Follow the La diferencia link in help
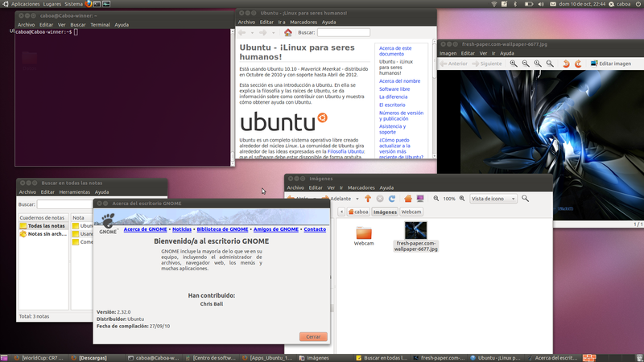The image size is (644, 362). [393, 97]
